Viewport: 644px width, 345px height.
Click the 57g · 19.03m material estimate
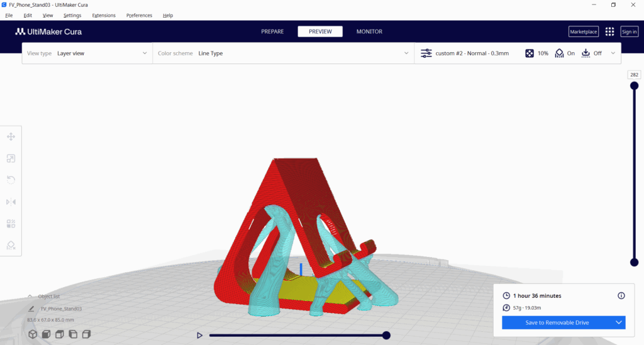click(527, 308)
